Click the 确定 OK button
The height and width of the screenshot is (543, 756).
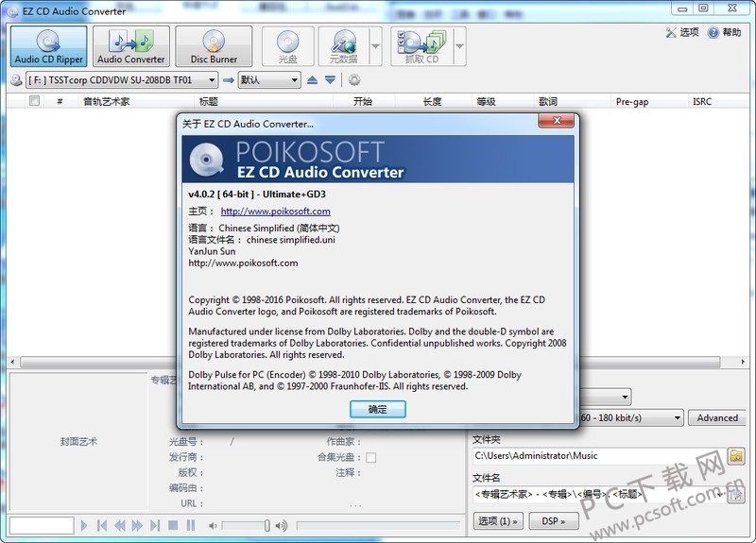pos(377,409)
